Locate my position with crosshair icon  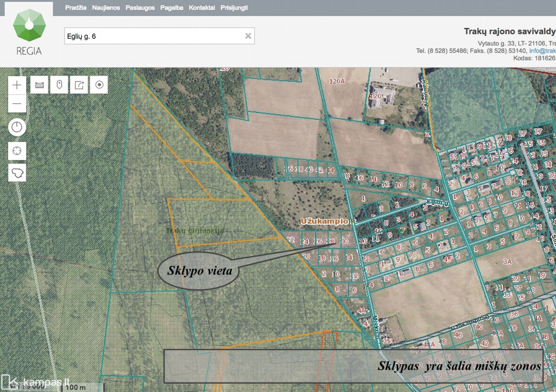click(17, 151)
